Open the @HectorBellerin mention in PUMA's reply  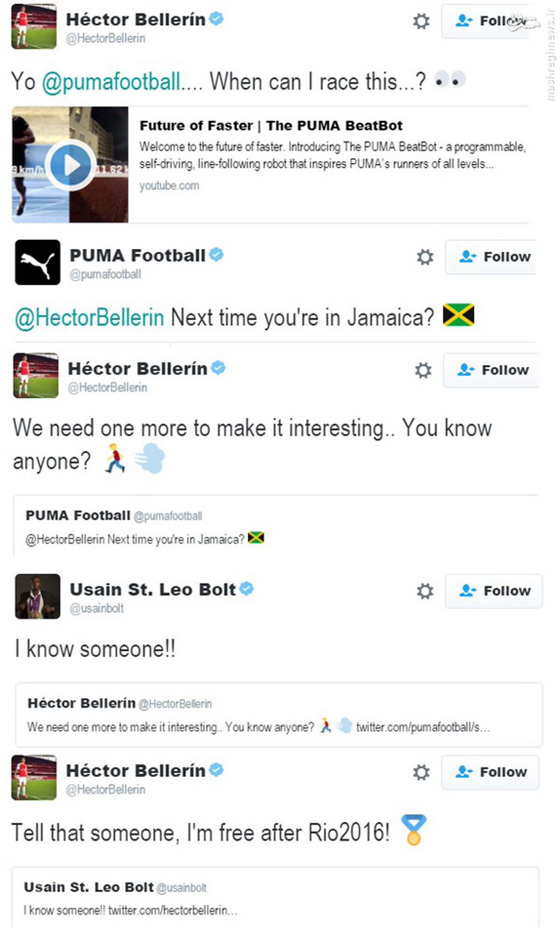[90, 318]
